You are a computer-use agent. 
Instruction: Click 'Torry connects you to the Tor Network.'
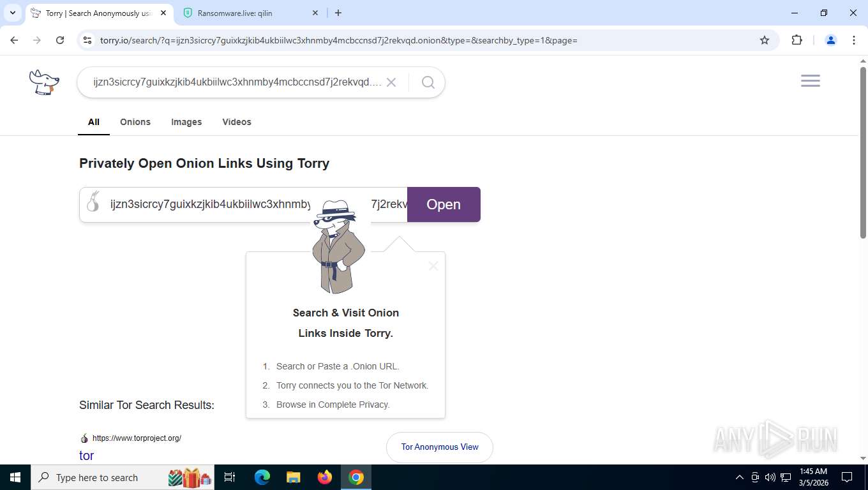[x=352, y=385]
